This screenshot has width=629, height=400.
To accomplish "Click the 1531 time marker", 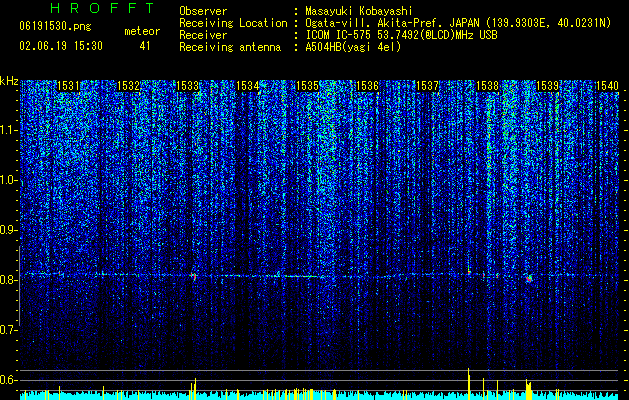I will 68,86.
